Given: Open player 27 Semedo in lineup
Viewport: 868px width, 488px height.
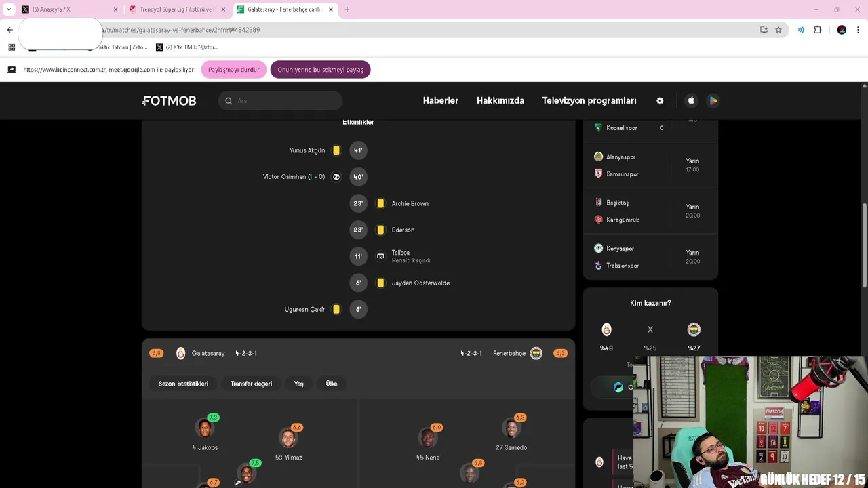Looking at the screenshot, I should [511, 434].
